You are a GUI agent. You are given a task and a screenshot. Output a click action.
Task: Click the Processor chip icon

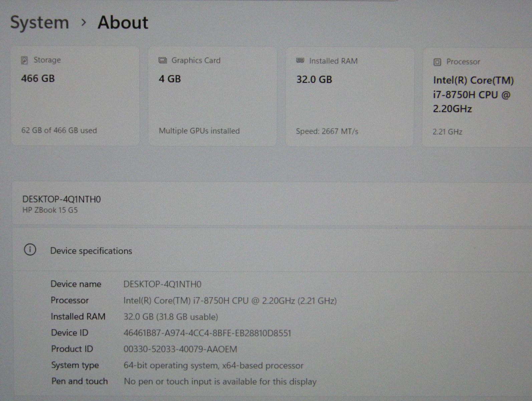[x=437, y=62]
